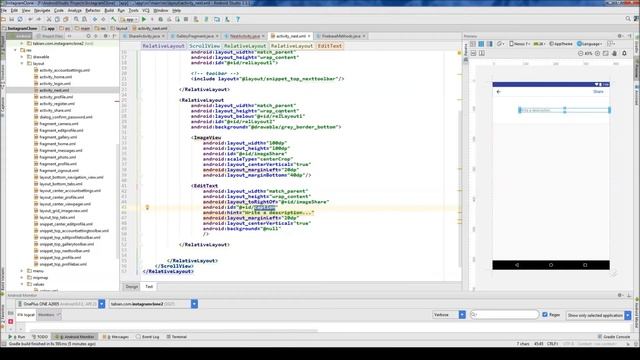The image size is (640, 360).
Task: Click the Undo arrow in toolbar
Action: [x=30, y=19]
